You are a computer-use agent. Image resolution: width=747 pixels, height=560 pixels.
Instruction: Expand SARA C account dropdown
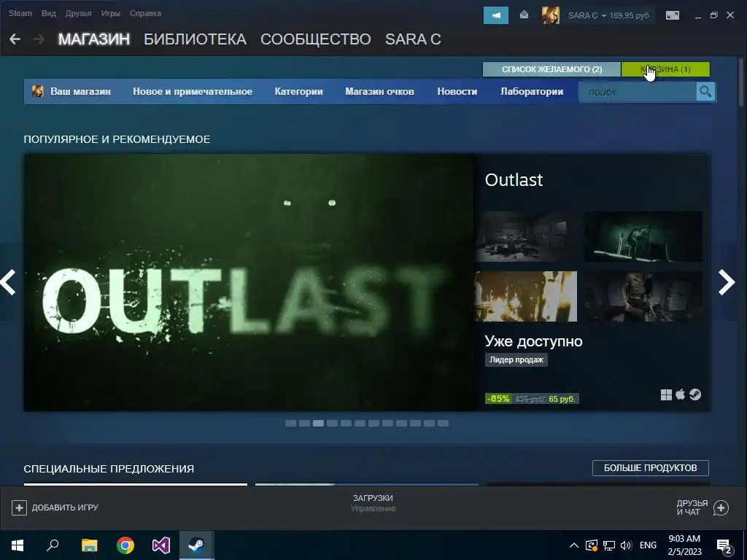[x=587, y=15]
